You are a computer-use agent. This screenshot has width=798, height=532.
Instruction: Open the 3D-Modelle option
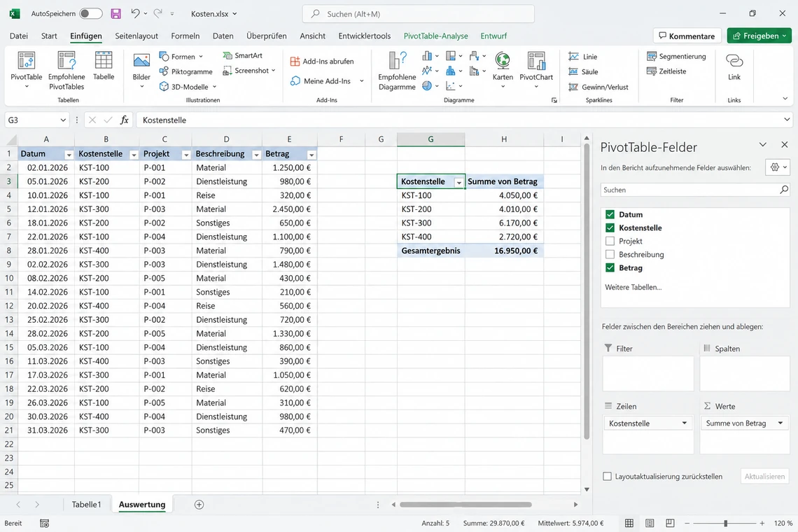188,87
